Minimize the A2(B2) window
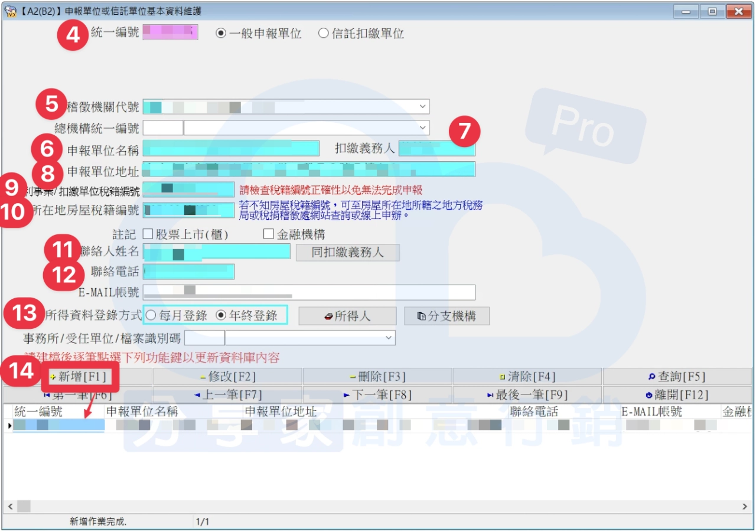 point(686,11)
